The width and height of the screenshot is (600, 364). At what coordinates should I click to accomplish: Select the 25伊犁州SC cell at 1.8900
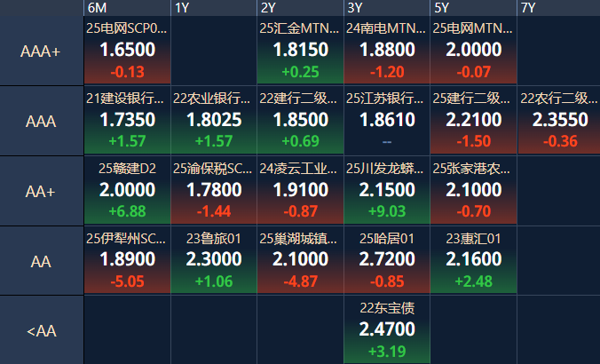coord(127,259)
